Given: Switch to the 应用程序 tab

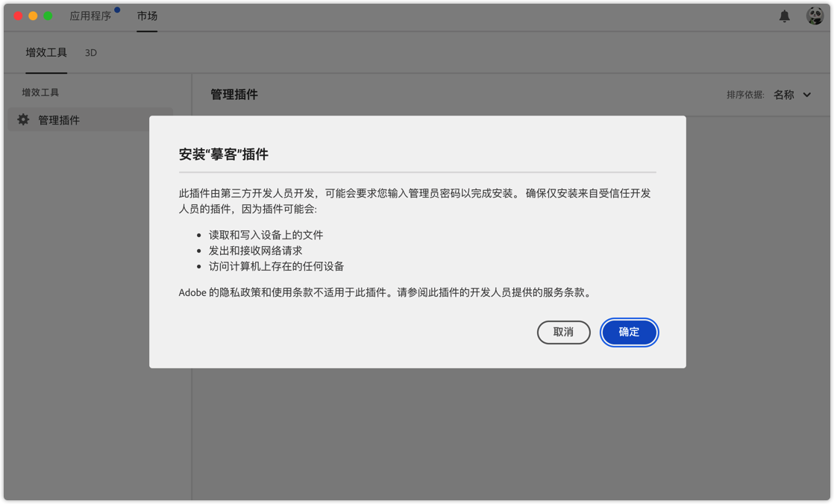Looking at the screenshot, I should pyautogui.click(x=90, y=16).
